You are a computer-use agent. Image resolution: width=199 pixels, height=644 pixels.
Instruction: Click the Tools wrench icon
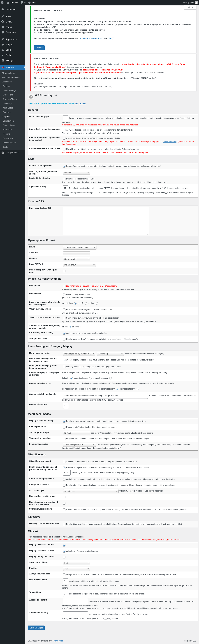[x=3, y=55]
